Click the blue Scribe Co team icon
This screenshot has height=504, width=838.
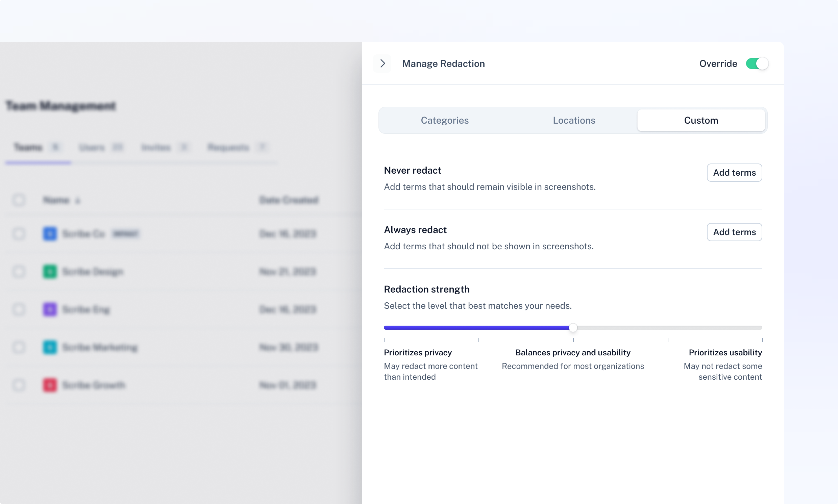[50, 234]
